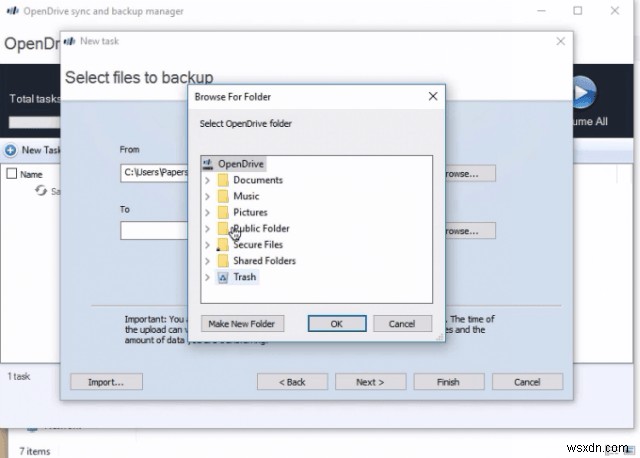
Task: Click the New Task toolbar label
Action: [x=41, y=150]
